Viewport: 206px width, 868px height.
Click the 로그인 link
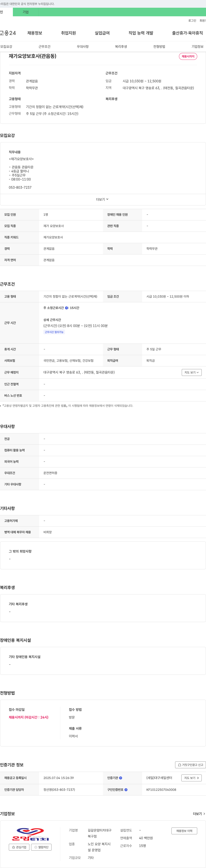coord(192,21)
